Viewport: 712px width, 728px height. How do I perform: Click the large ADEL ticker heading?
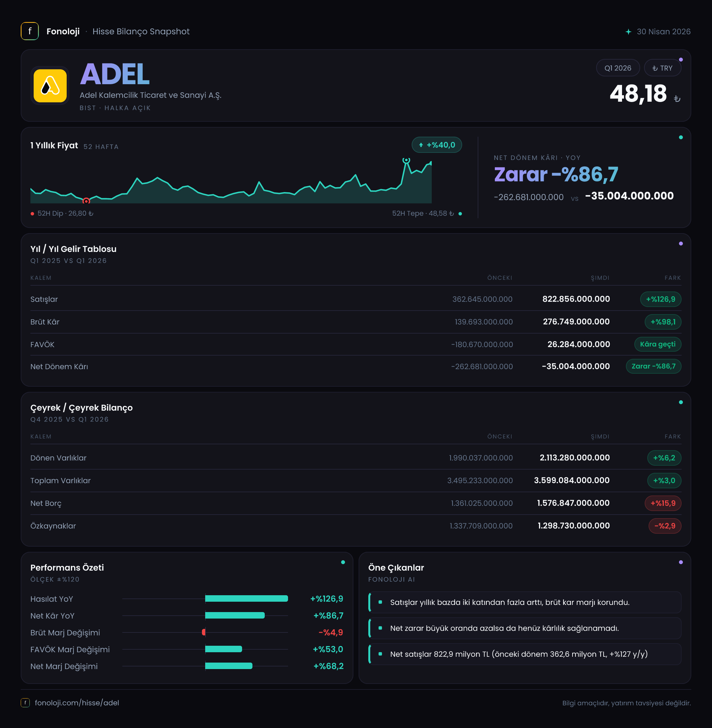115,74
